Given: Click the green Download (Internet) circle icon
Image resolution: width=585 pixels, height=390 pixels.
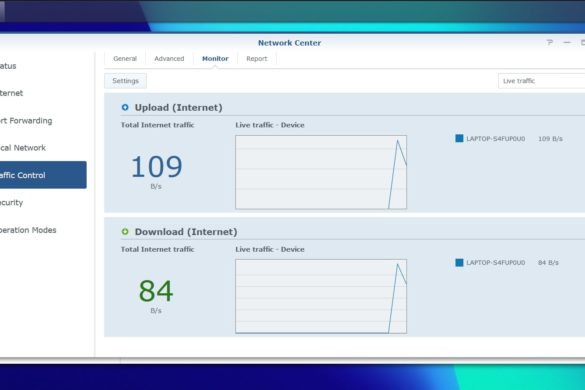Looking at the screenshot, I should tap(125, 232).
